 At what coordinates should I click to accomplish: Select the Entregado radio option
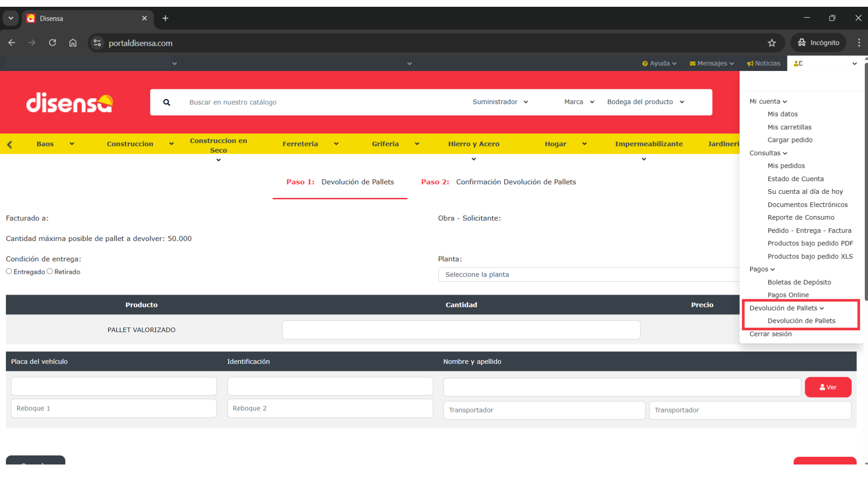coord(9,272)
